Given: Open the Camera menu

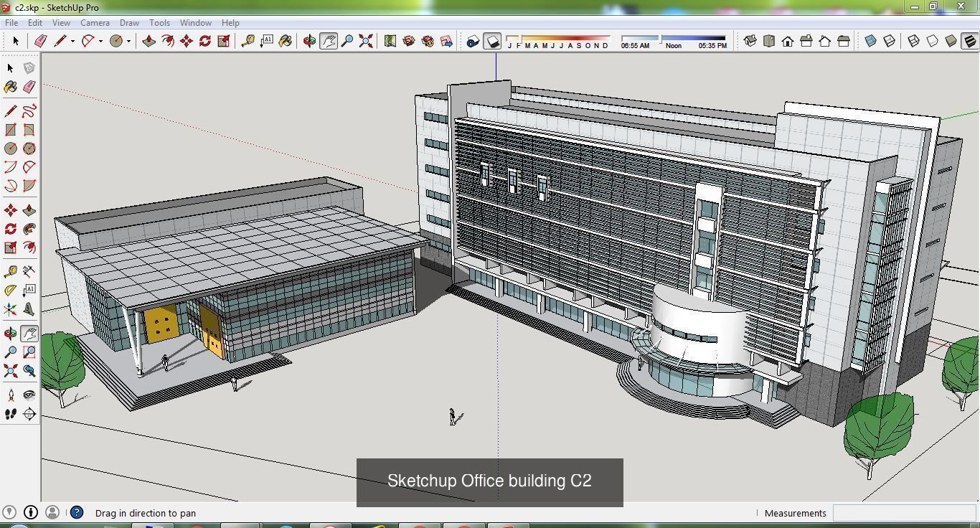Looking at the screenshot, I should pyautogui.click(x=95, y=23).
